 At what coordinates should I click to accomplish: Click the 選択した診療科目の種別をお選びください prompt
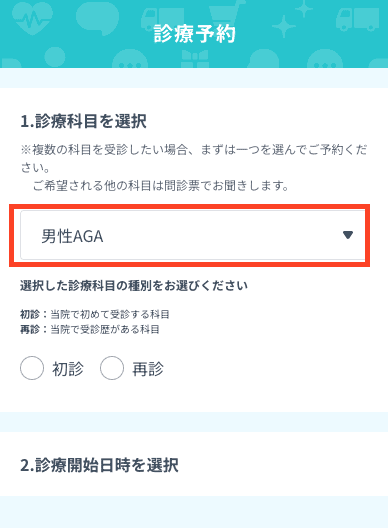[x=134, y=286]
